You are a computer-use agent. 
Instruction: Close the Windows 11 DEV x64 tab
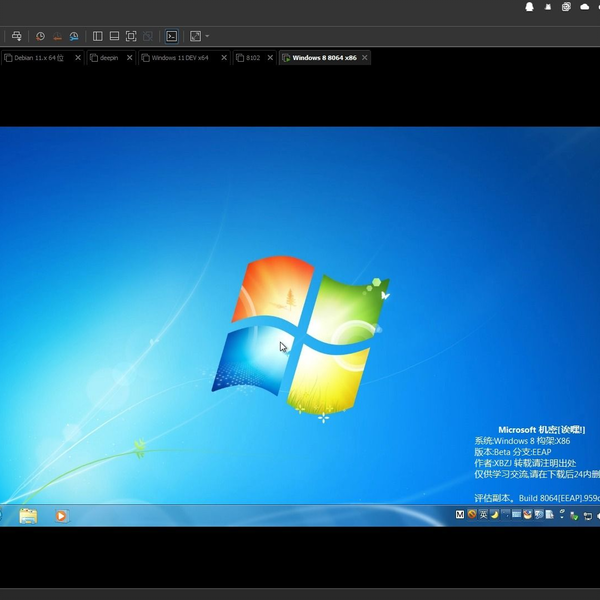(224, 57)
